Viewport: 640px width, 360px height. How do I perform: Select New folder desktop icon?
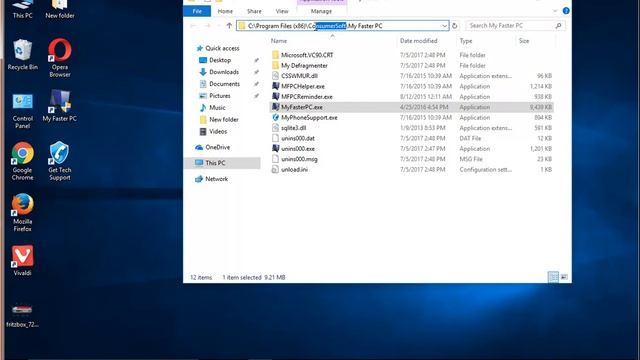(60, 10)
